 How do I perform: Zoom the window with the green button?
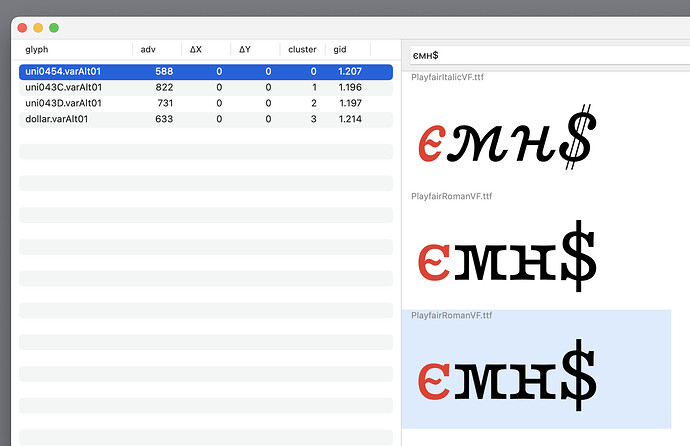coord(54,28)
